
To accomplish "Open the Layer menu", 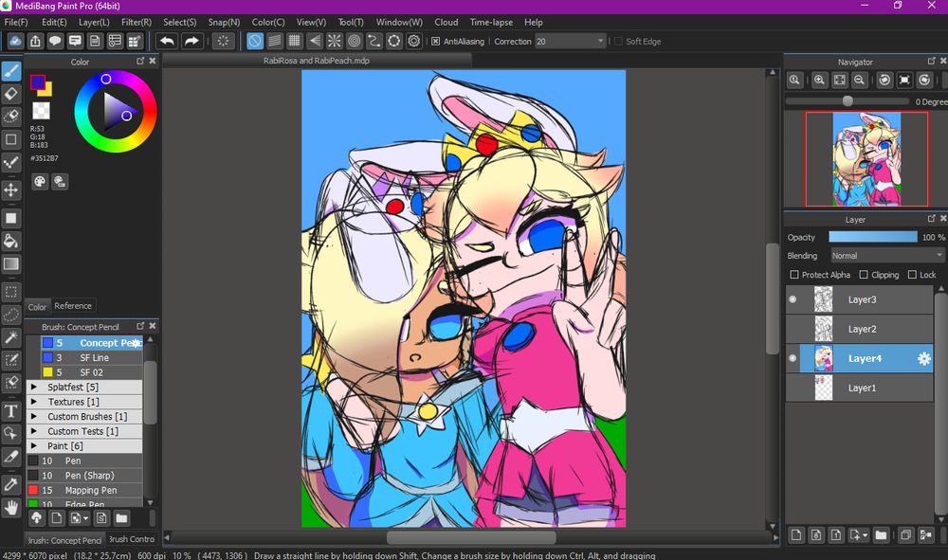I will coord(94,23).
